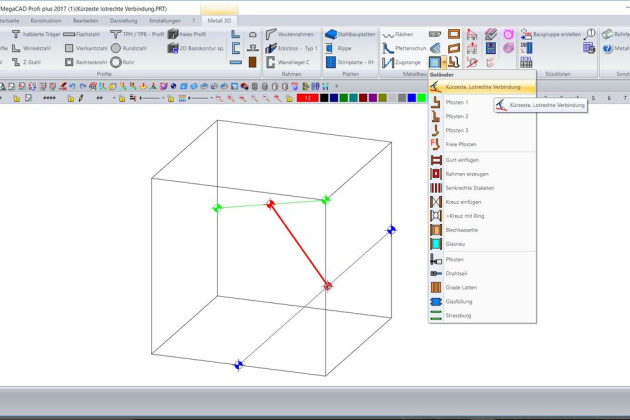Select Glasfüllung in the dropdown list
Screen dimensions: 630x420
pos(462,301)
